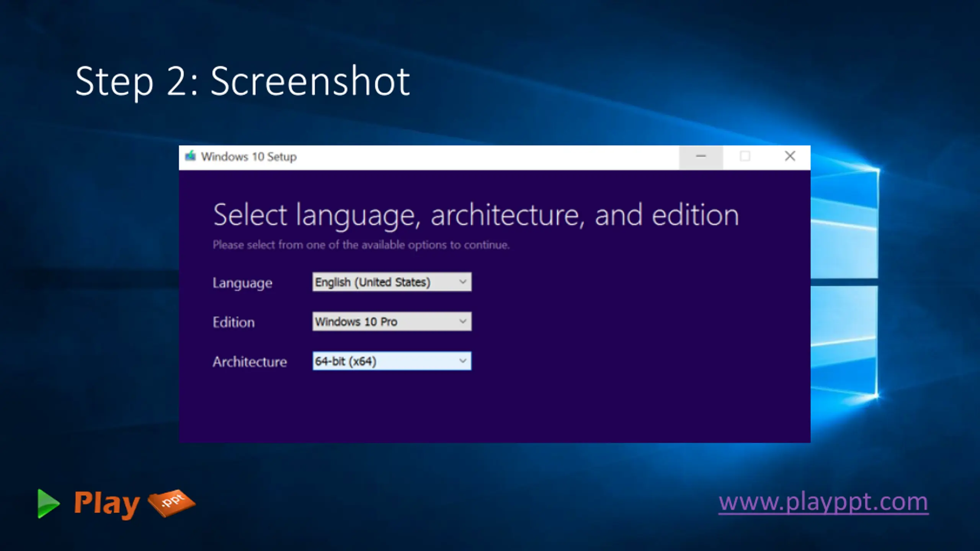Click the "Architecture" label text
Viewport: 980px width, 551px height.
click(250, 362)
